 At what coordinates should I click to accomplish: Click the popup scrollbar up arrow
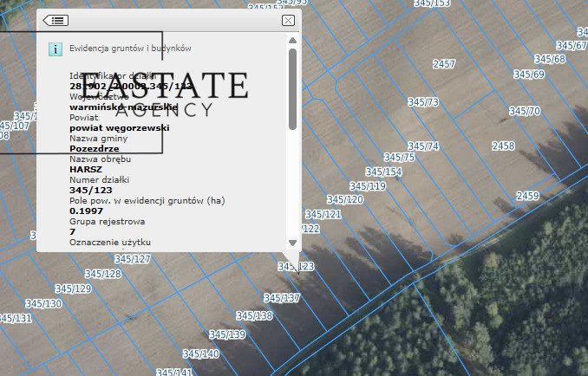pos(293,41)
